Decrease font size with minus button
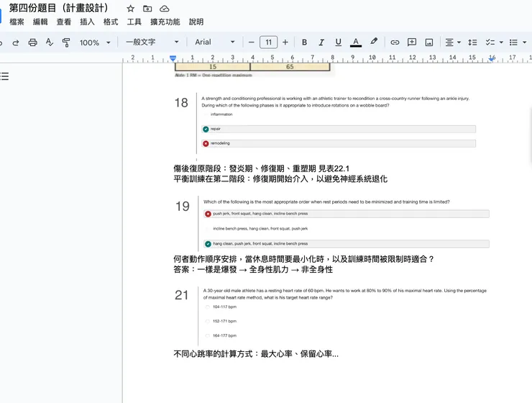The width and height of the screenshot is (532, 403). pos(251,42)
